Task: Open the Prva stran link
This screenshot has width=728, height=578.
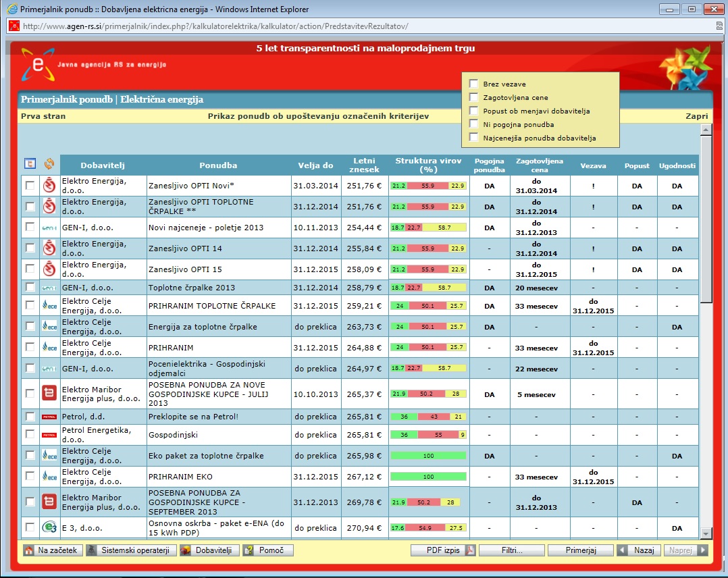Action: tap(43, 116)
